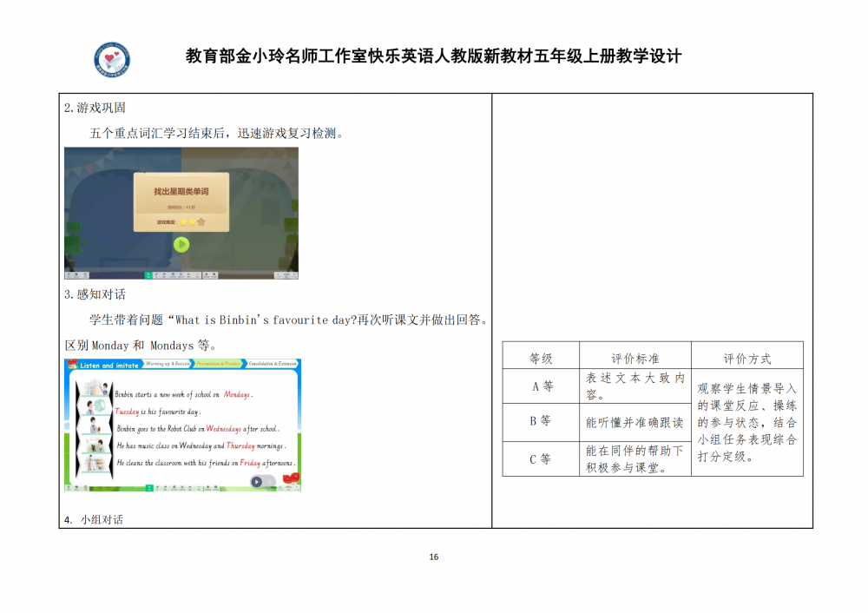Image resolution: width=868 pixels, height=613 pixels.
Task: Click the heading 2.游戏巩固
Action: [95, 108]
